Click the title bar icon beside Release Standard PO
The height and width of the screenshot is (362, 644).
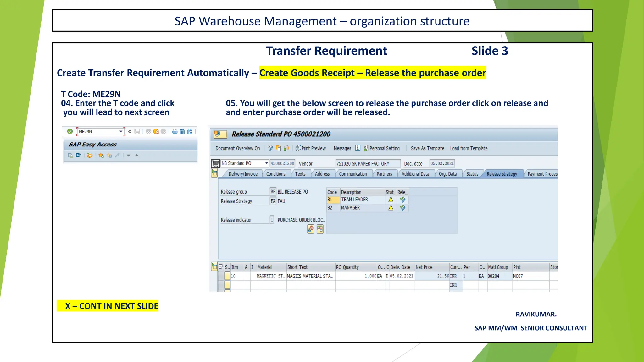(220, 134)
